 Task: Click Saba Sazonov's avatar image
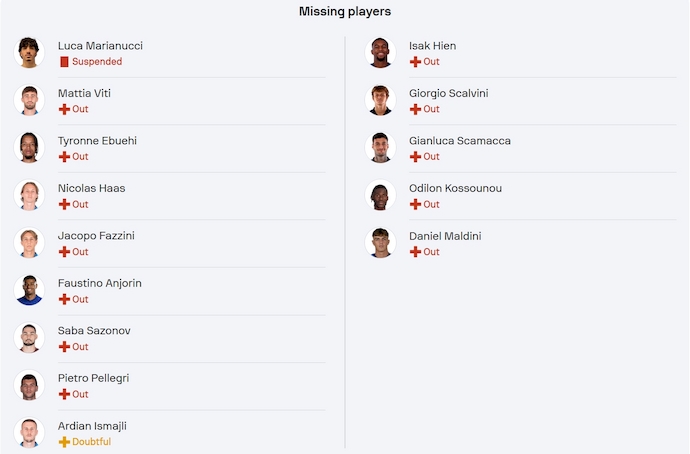29,337
